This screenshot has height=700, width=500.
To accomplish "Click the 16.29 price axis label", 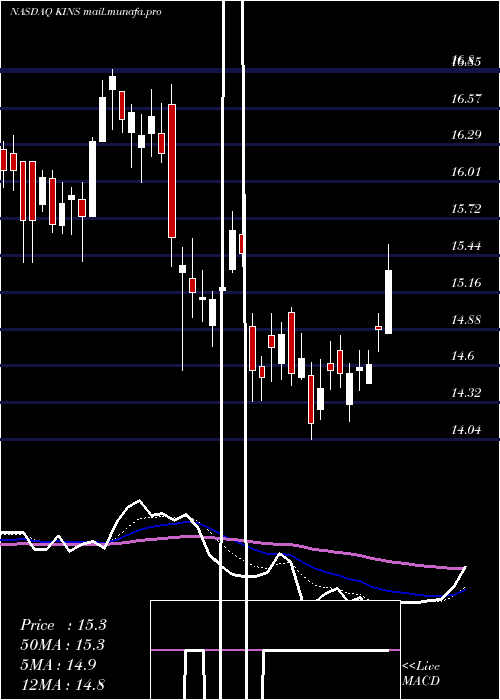I will point(466,135).
